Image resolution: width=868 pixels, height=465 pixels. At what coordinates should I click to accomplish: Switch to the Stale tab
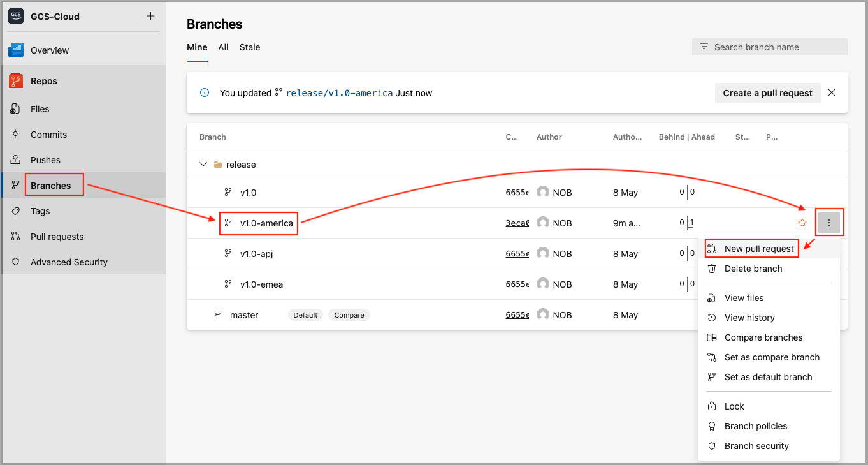250,47
